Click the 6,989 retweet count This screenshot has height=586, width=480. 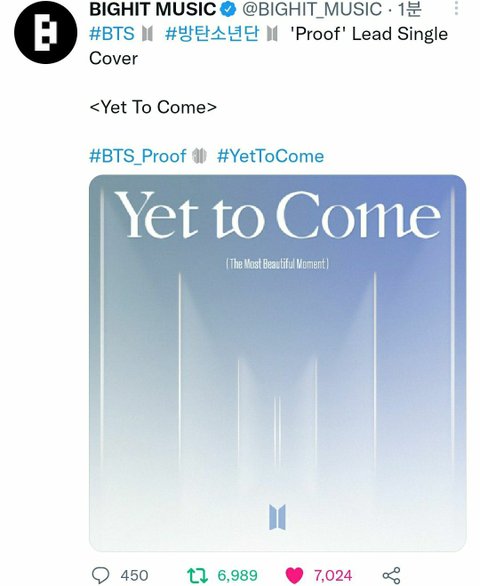point(237,575)
